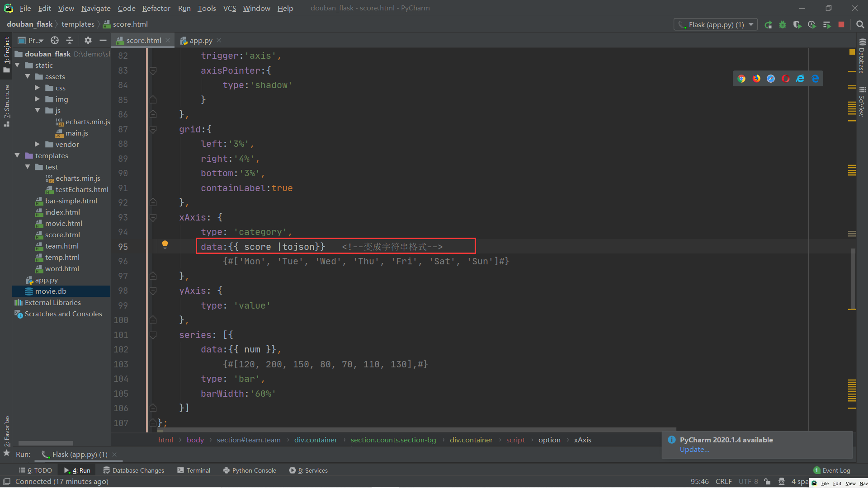This screenshot has height=488, width=868.
Task: Toggle the file read-only lock icon
Action: click(x=767, y=482)
